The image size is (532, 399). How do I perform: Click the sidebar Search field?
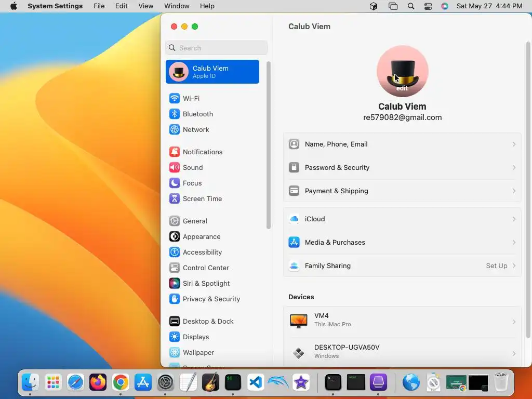[217, 48]
